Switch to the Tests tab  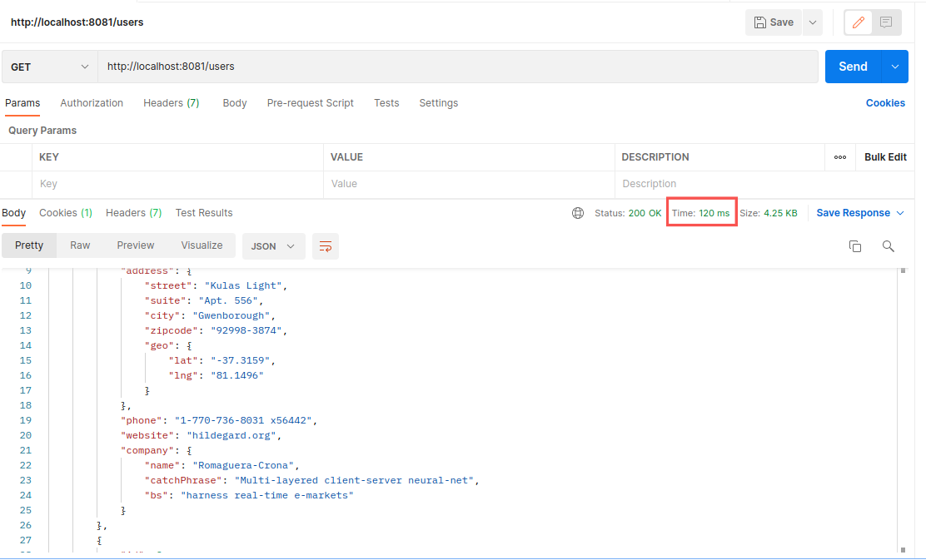(x=386, y=103)
